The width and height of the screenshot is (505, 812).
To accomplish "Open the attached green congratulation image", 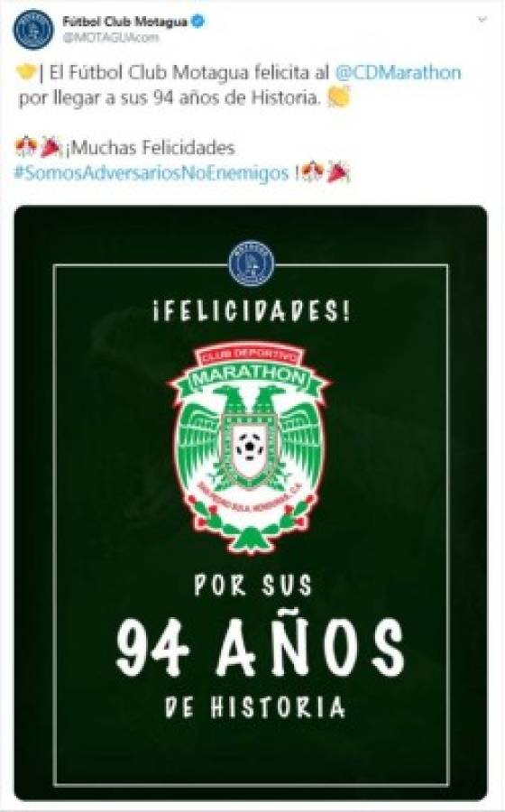I will [x=251, y=503].
